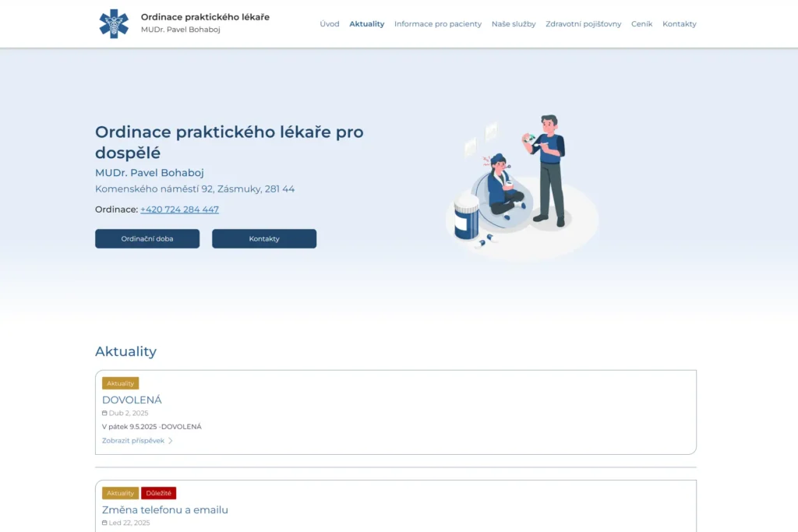Open the Zobrazit příspěvek link
This screenshot has height=532, width=798.
pos(132,441)
